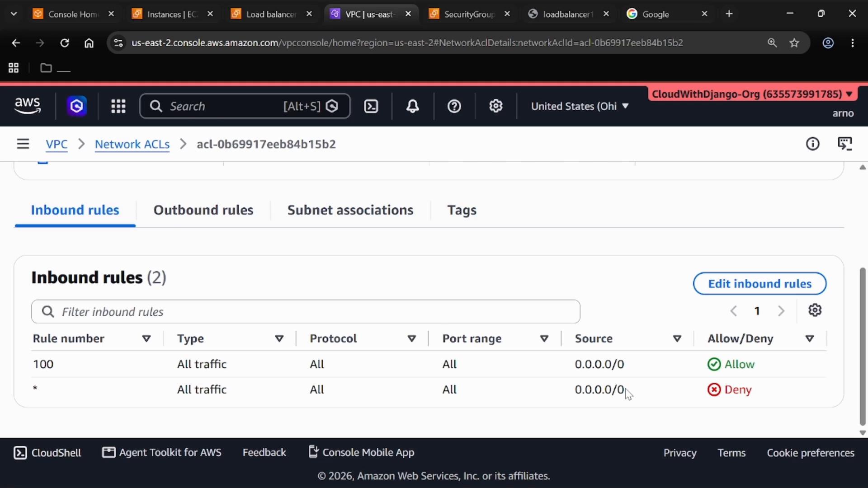Open the browser profile icon
Screen dimensions: 868x488
828,43
